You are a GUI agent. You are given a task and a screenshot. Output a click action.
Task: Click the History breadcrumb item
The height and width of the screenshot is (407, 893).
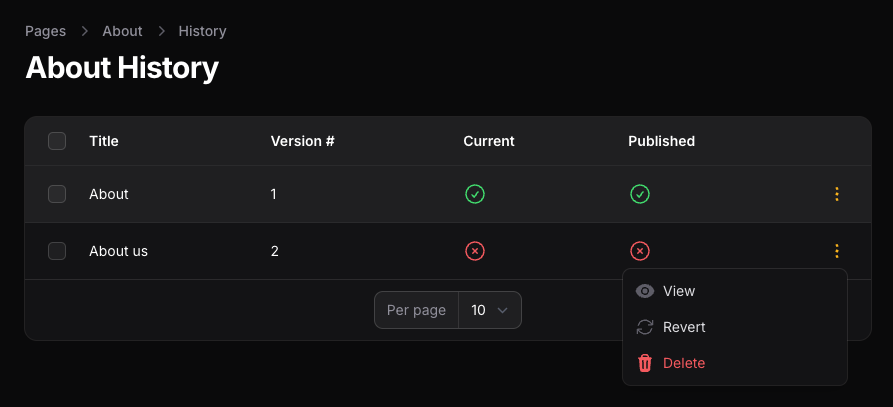(202, 31)
